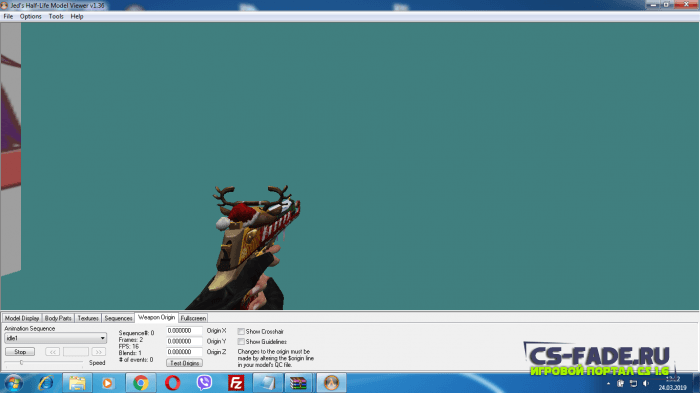This screenshot has height=393, width=700.
Task: Open the Options menu
Action: 30,17
